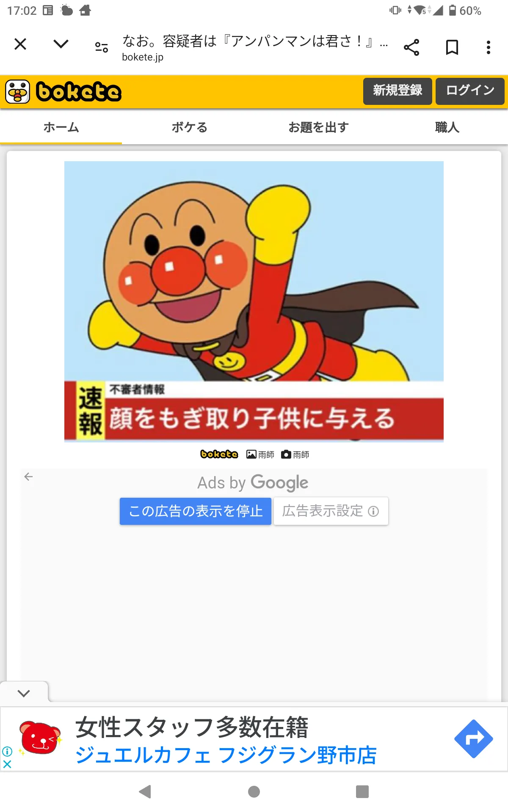Close the custom tab with X icon

(20, 44)
